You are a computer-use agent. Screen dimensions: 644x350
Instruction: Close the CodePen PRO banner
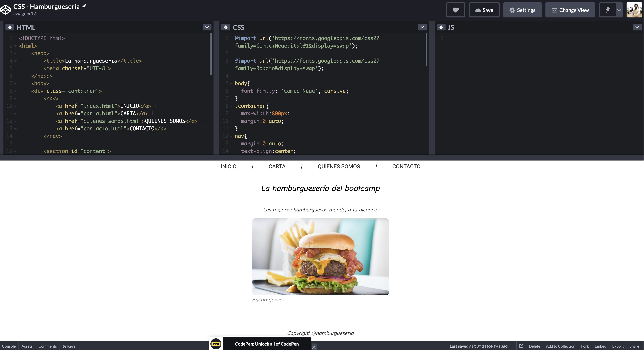pos(314,347)
